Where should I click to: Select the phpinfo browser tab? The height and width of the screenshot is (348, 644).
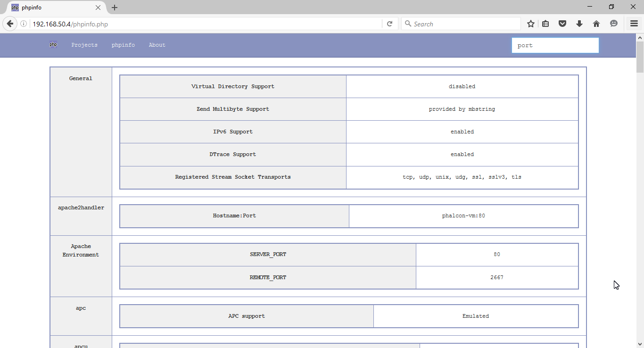coord(57,8)
